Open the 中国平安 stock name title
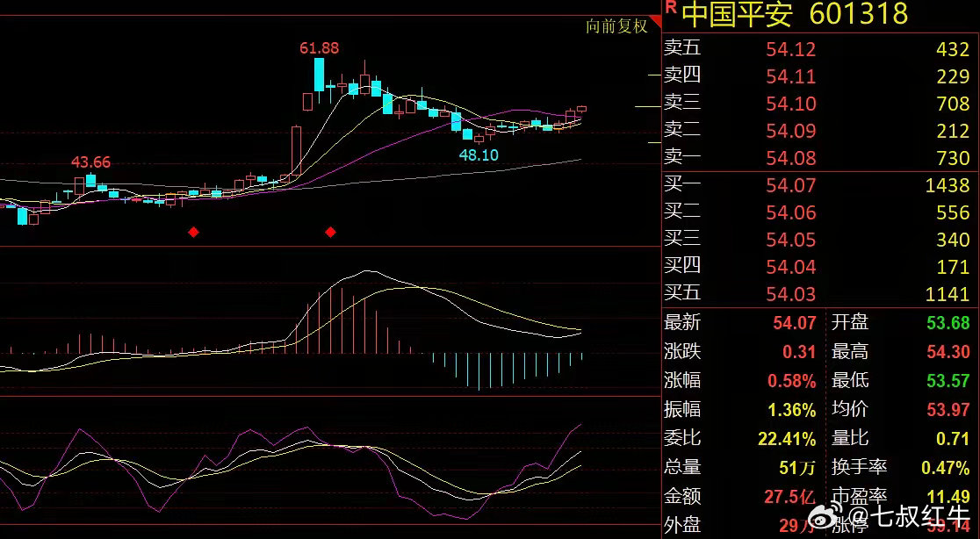 (x=737, y=14)
